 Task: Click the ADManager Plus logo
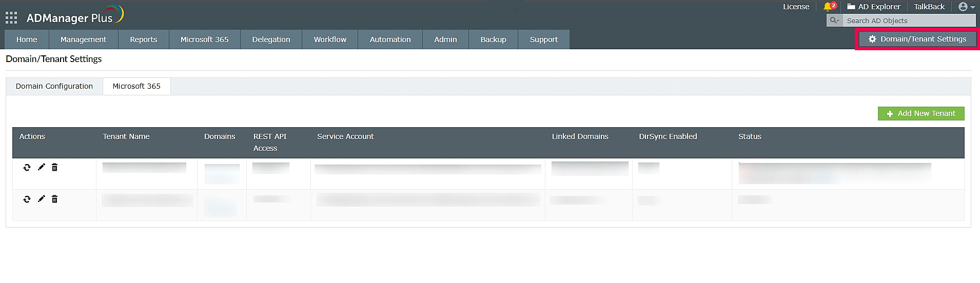coord(75,16)
